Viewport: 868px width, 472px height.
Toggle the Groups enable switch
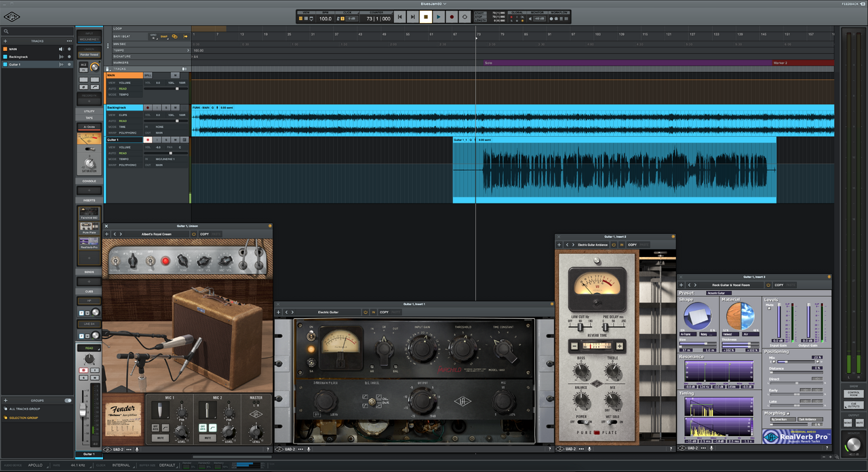click(68, 401)
